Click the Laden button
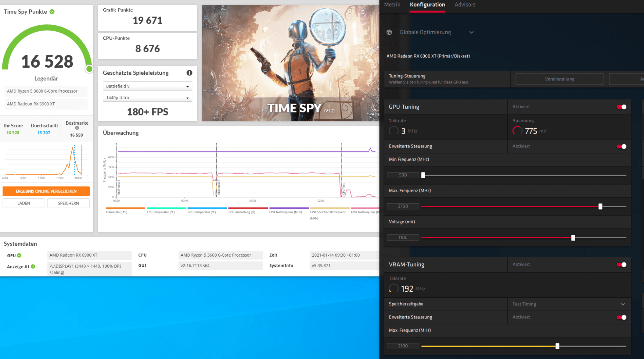 coord(24,203)
